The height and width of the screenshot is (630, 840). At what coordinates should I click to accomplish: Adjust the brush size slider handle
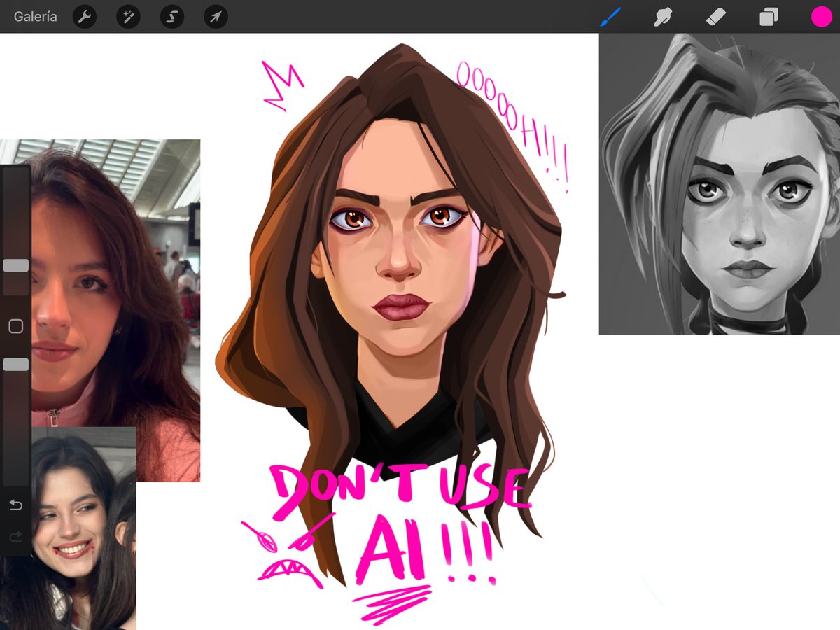pyautogui.click(x=16, y=265)
